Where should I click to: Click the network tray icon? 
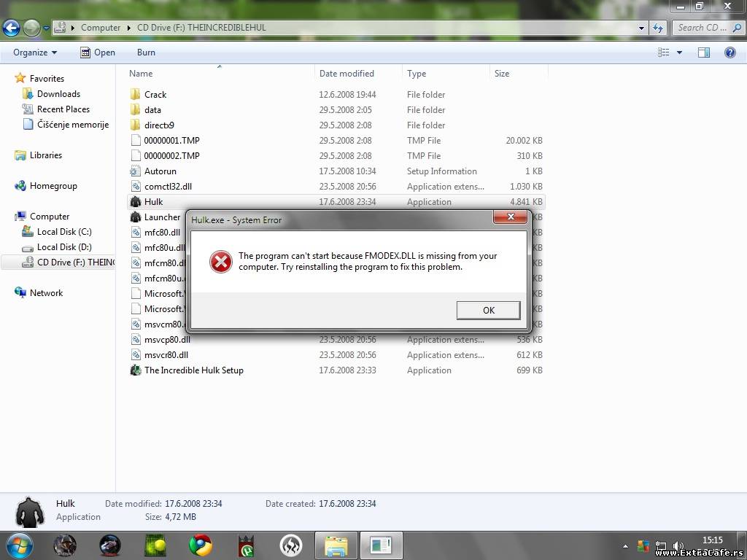(661, 546)
